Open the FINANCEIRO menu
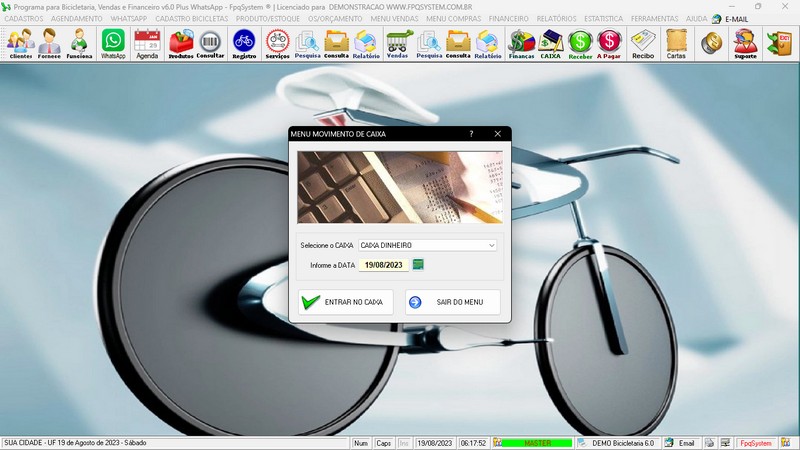The width and height of the screenshot is (800, 450). [509, 18]
